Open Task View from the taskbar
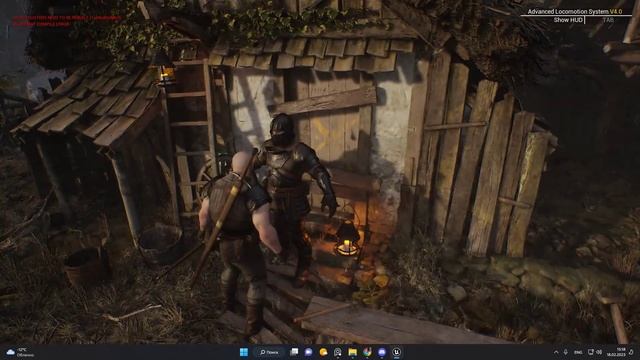This screenshot has height=360, width=640. 294,352
